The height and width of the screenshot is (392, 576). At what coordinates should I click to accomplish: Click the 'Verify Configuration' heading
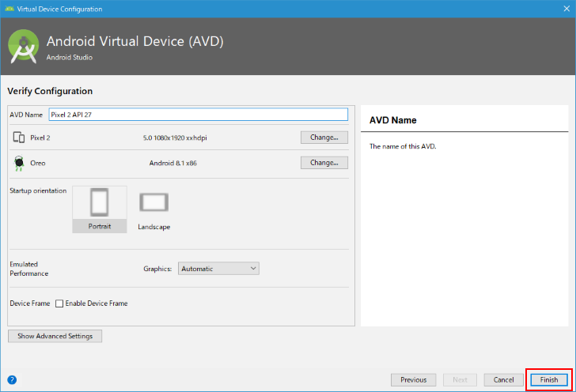tap(50, 91)
